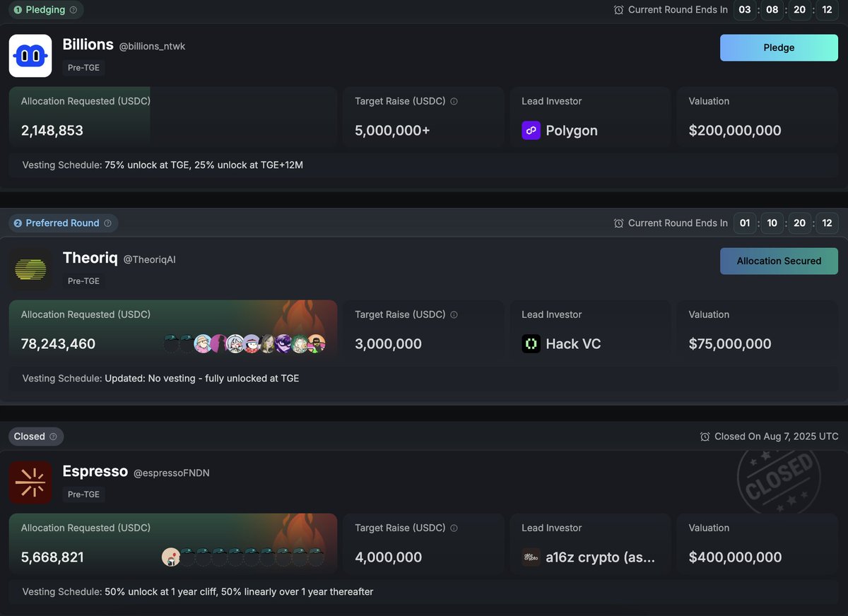Click the 4,000,000 target raise value
Screen dimensions: 848x616
(388, 557)
